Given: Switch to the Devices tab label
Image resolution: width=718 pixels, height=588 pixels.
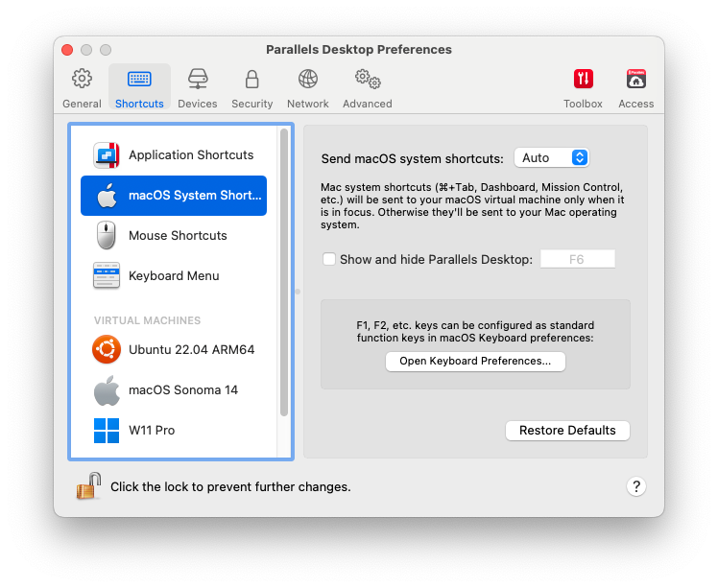Looking at the screenshot, I should (x=198, y=104).
